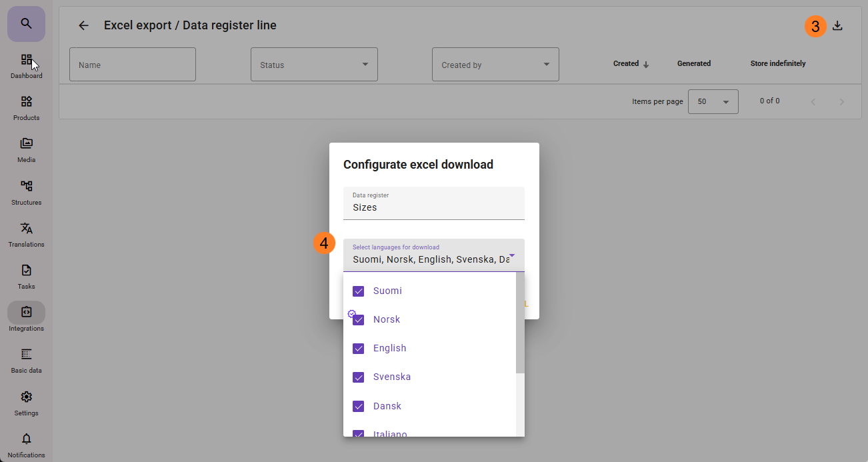Screen dimensions: 868x462
Task: Expand the Created by dropdown
Action: (495, 65)
